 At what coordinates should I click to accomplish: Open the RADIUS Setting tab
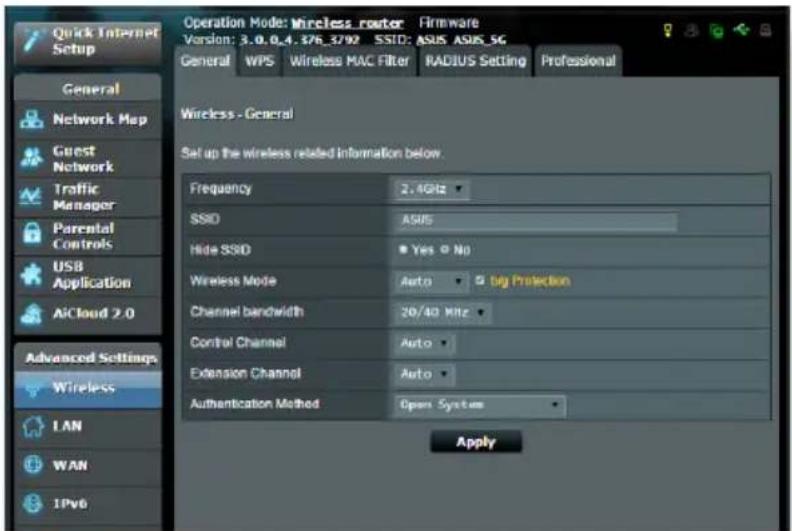[x=475, y=61]
